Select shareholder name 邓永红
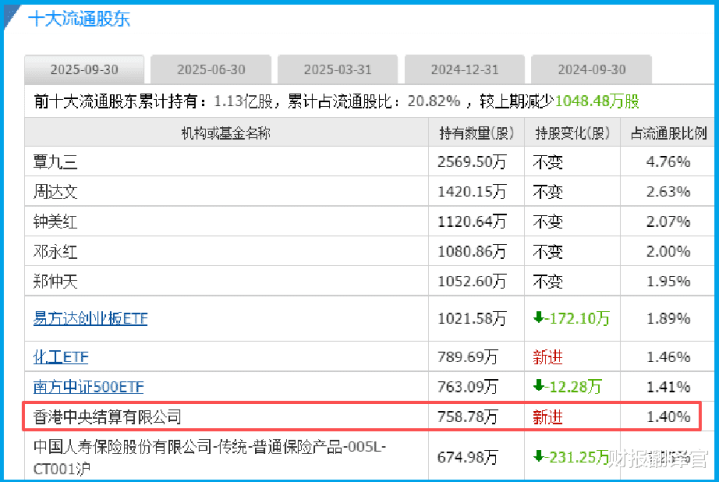 pos(55,251)
